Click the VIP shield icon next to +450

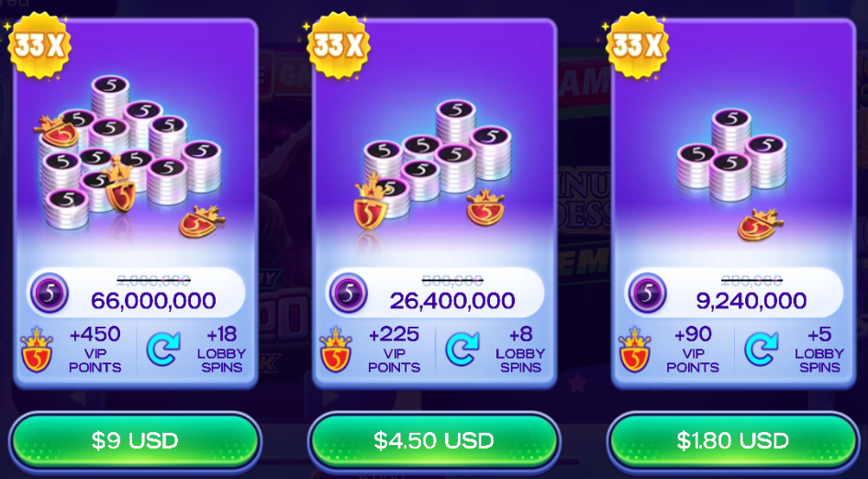pos(37,350)
